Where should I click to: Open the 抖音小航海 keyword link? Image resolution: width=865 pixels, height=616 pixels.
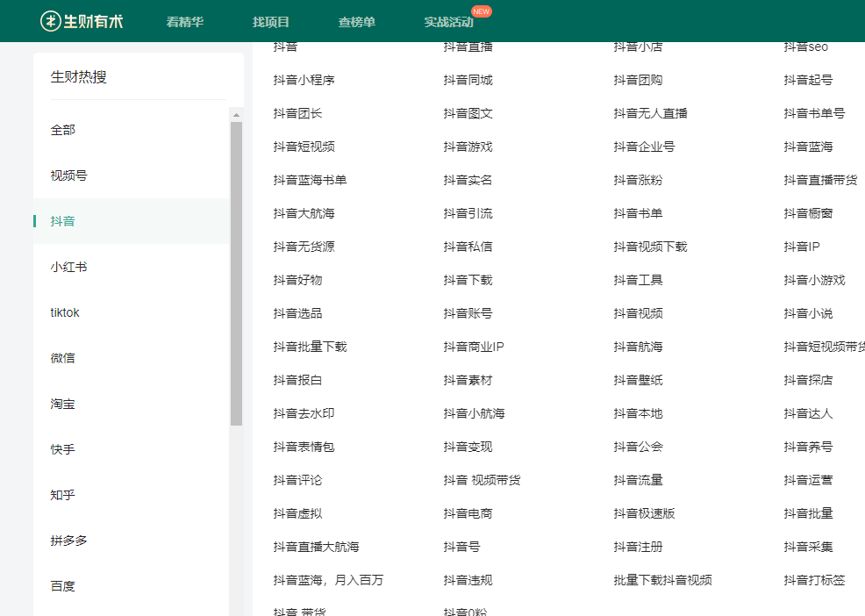474,413
